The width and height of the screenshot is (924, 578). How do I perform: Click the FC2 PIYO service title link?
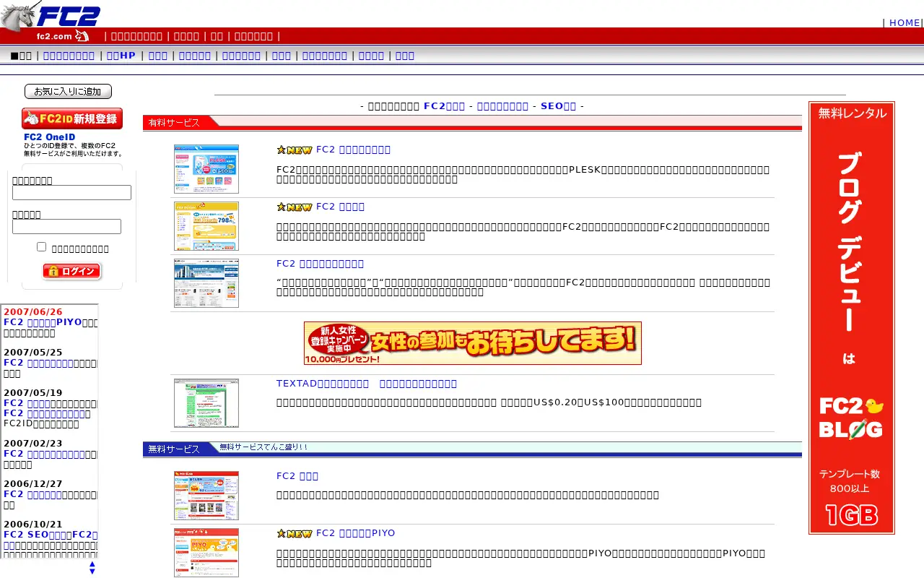pyautogui.click(x=355, y=533)
